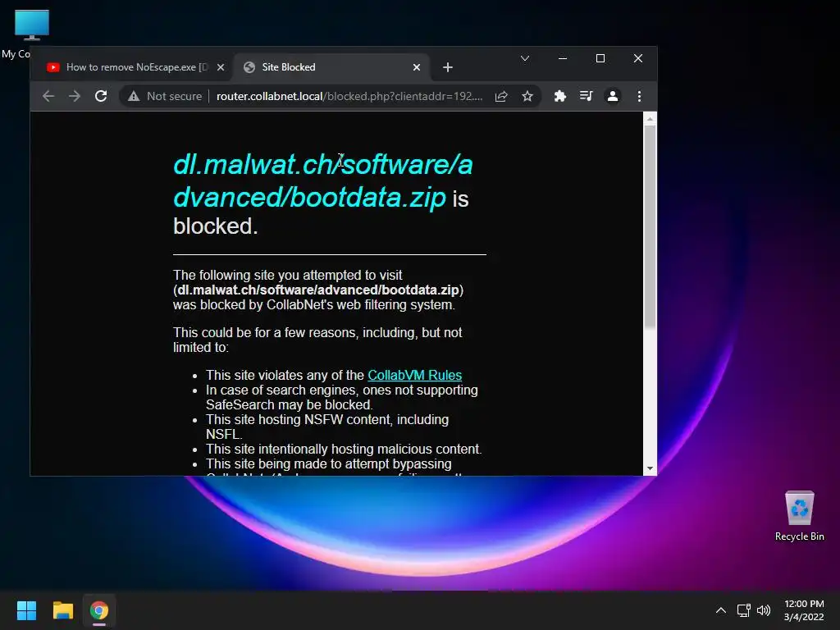The width and height of the screenshot is (840, 630).
Task: Switch to the How to remove NoEscape.exe tab
Action: pyautogui.click(x=136, y=67)
